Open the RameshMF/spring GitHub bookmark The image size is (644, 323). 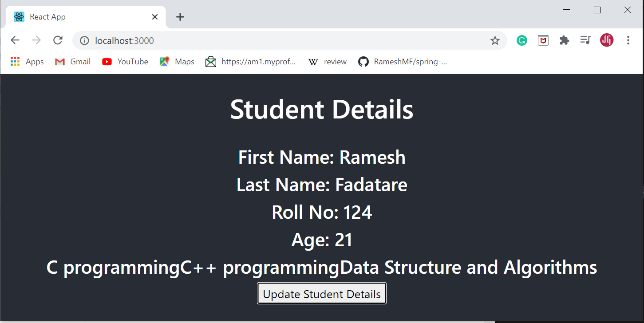402,62
